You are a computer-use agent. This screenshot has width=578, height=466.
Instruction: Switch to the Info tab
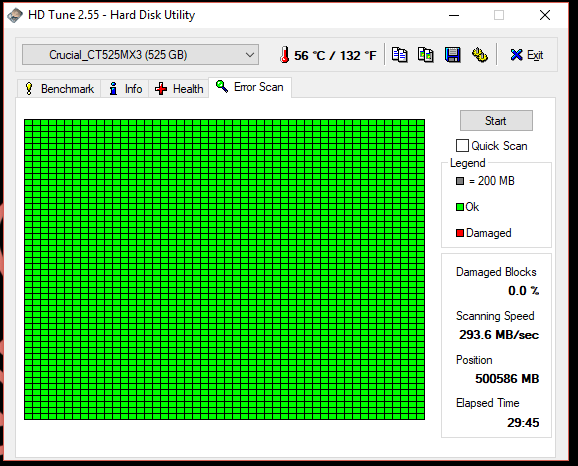[125, 89]
